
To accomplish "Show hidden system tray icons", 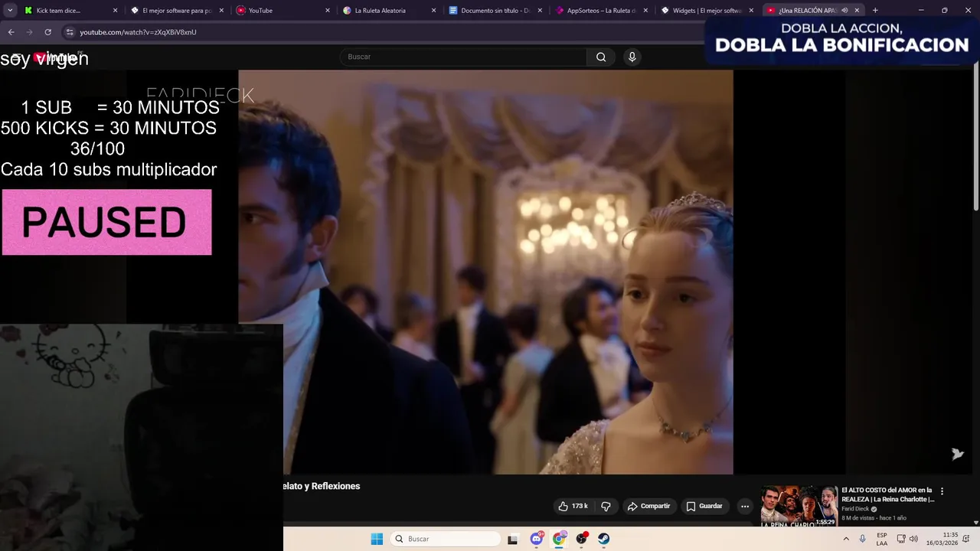I will pos(846,539).
